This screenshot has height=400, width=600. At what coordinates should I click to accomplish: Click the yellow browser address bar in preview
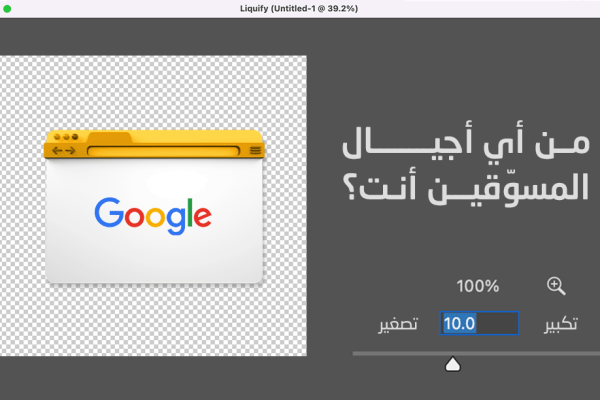(163, 150)
